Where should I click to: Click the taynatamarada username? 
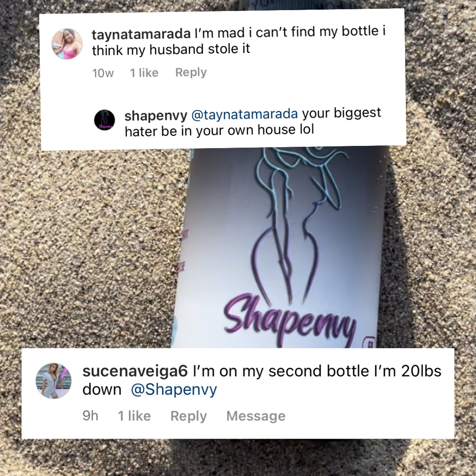(141, 34)
